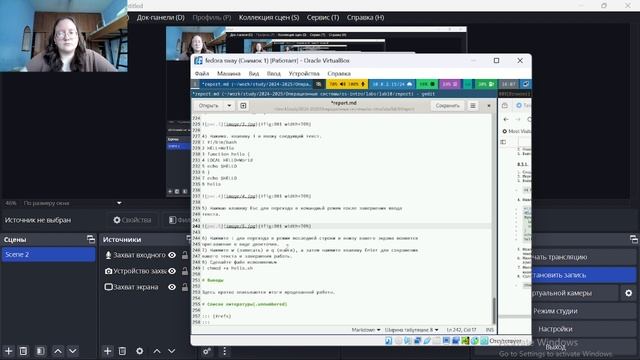Click gedit 'Открыть' button
The height and width of the screenshot is (360, 640).
[209, 106]
